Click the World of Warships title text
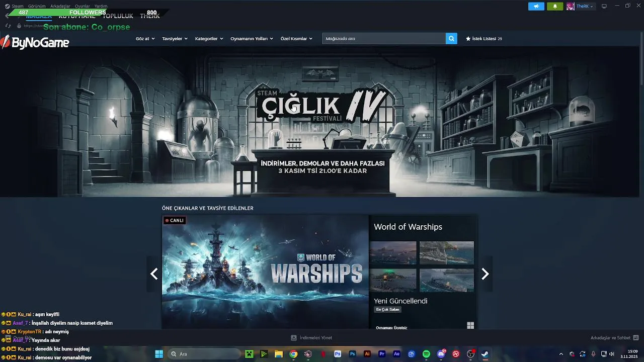Viewport: 644px width, 362px height. point(408,227)
